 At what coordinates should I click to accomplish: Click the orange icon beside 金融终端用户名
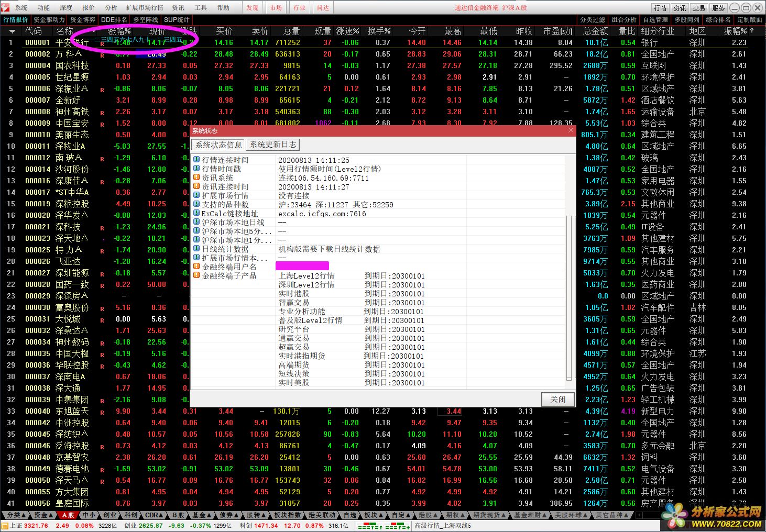click(197, 267)
